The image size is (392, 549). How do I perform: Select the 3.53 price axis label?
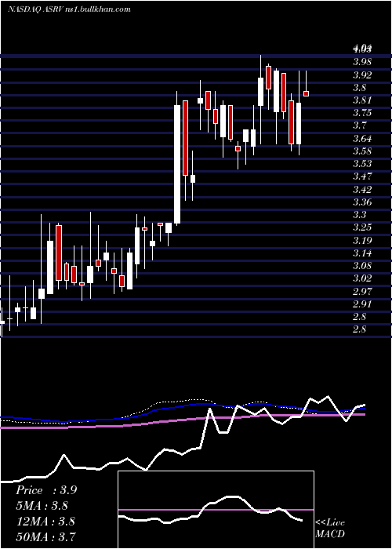(362, 164)
